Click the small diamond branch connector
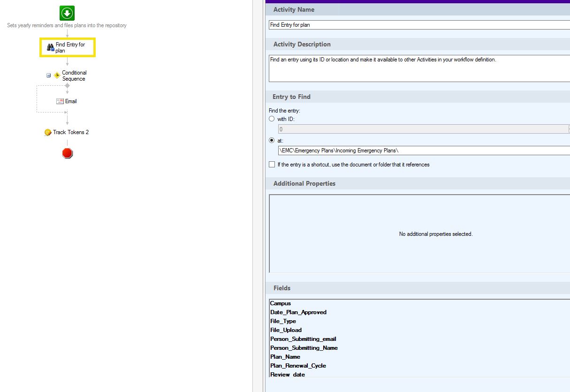Viewport: 570px width, 392px height. [68, 86]
